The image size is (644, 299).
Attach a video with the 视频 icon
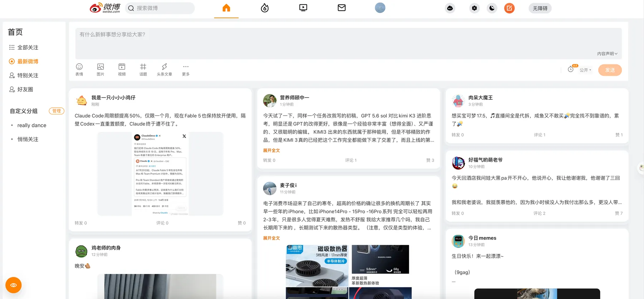[122, 69]
